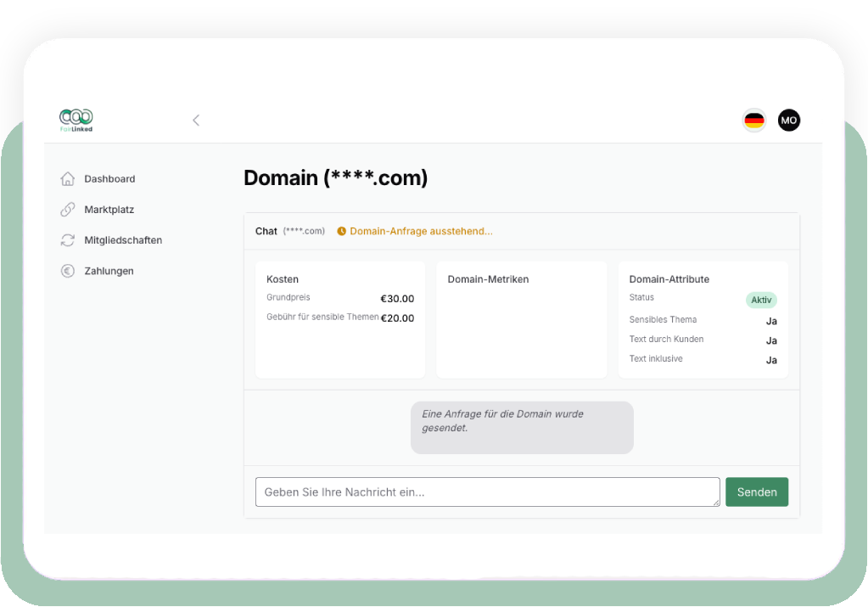The image size is (868, 607).
Task: Click the Aktiv status badge
Action: (x=761, y=300)
